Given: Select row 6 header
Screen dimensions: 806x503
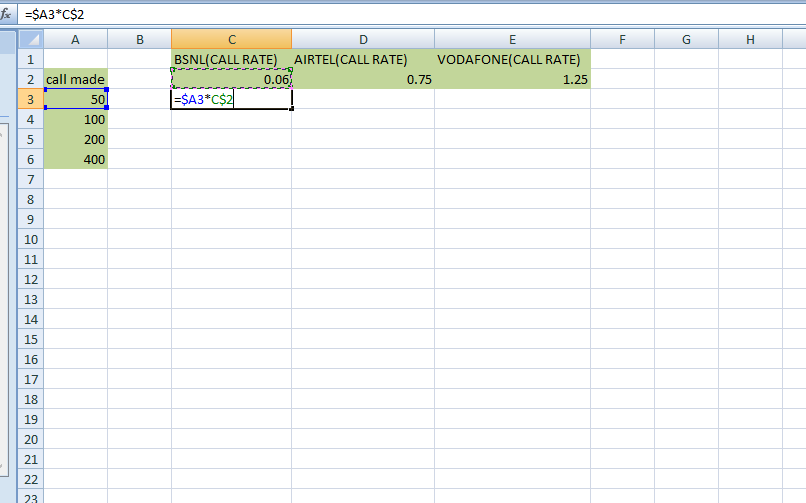Looking at the screenshot, I should (x=31, y=160).
